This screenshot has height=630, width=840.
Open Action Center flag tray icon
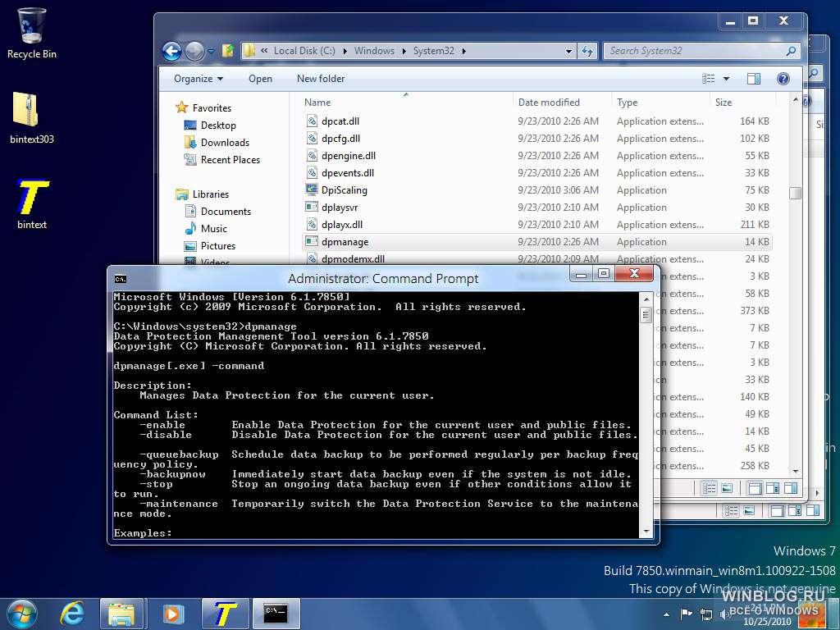point(687,614)
